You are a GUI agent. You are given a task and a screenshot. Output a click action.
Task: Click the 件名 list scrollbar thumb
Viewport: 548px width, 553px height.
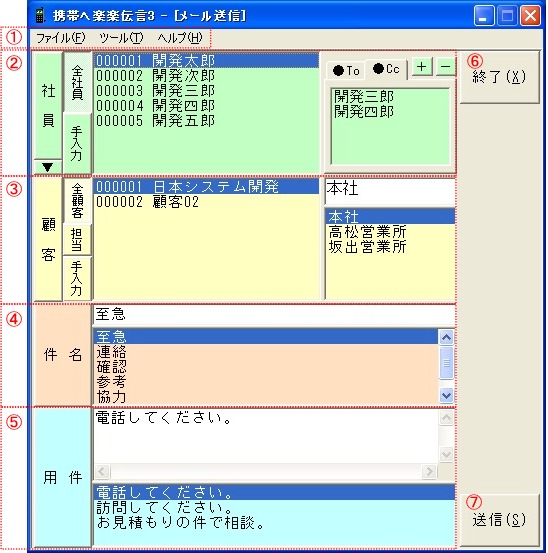click(446, 363)
